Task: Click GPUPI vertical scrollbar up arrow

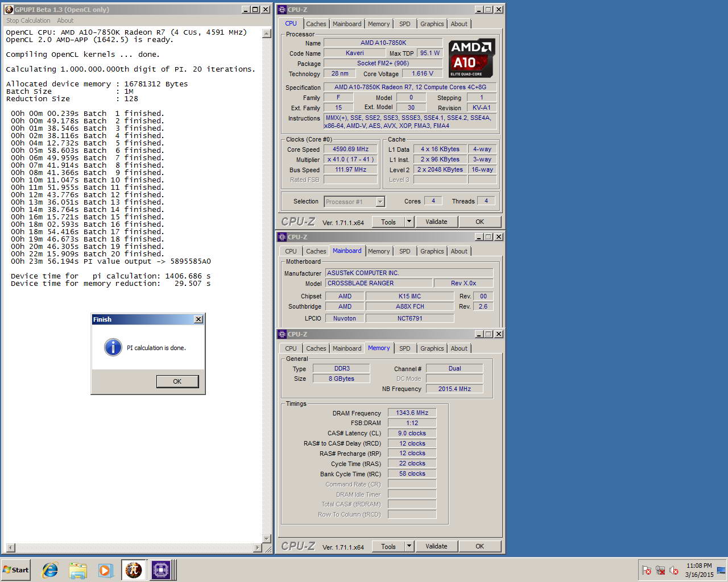Action: click(x=267, y=34)
